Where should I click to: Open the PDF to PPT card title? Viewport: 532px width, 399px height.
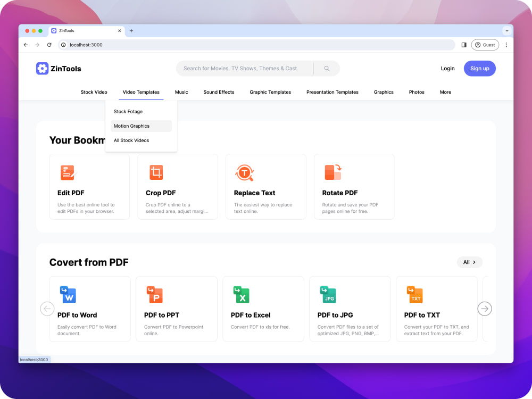162,315
